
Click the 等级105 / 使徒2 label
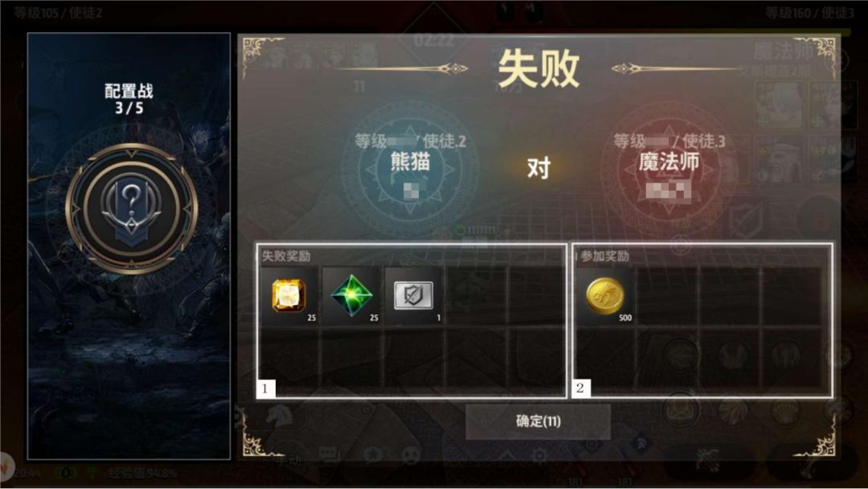pos(58,13)
